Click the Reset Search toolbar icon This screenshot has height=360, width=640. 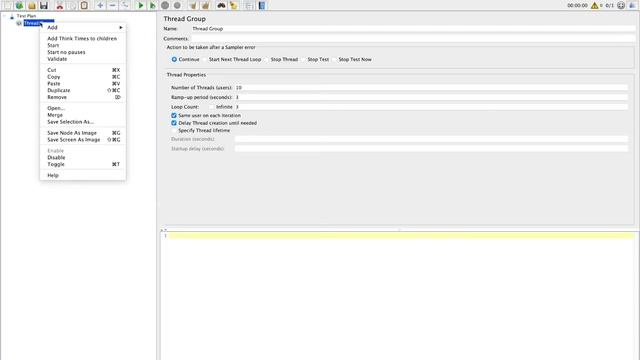tap(233, 5)
